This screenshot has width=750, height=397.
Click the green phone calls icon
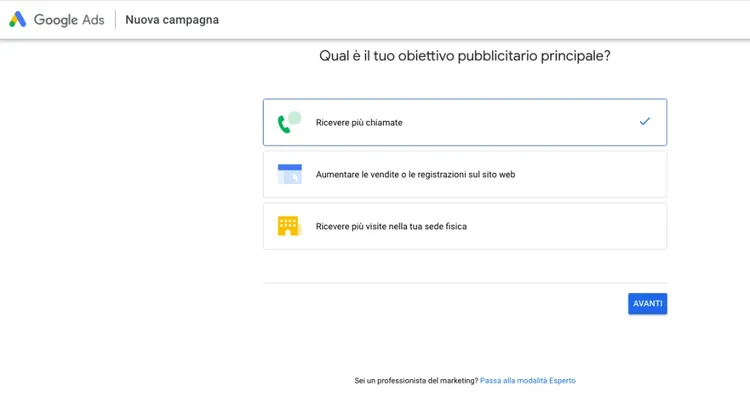point(289,122)
